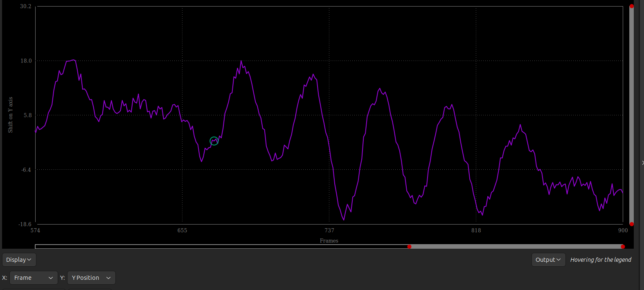Click the green circle marker on the curve
Screen dimensions: 644x290
pos(214,141)
